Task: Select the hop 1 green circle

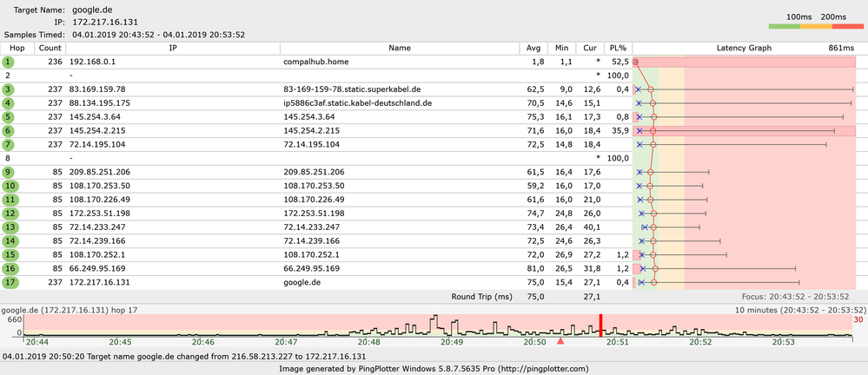Action: [9, 62]
